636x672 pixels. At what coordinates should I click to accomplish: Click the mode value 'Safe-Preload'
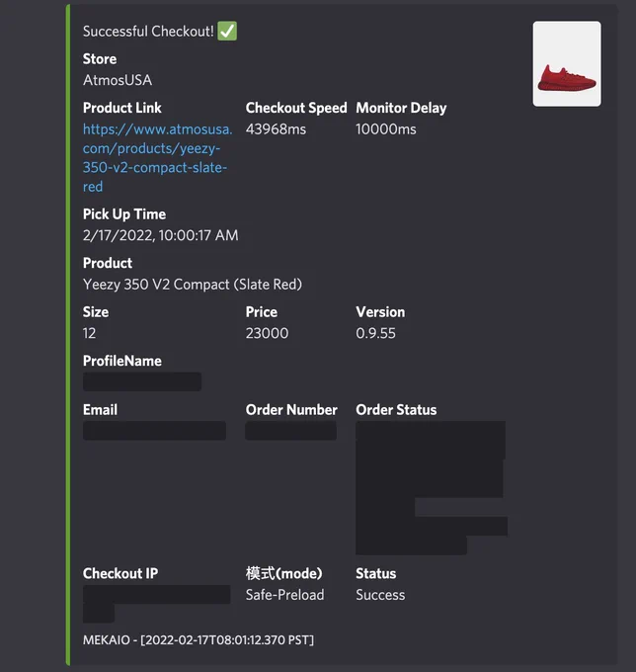tap(284, 595)
